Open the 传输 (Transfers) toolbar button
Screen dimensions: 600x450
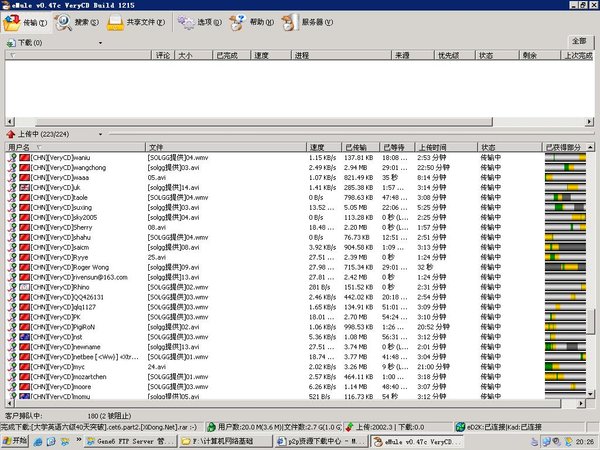[25, 21]
